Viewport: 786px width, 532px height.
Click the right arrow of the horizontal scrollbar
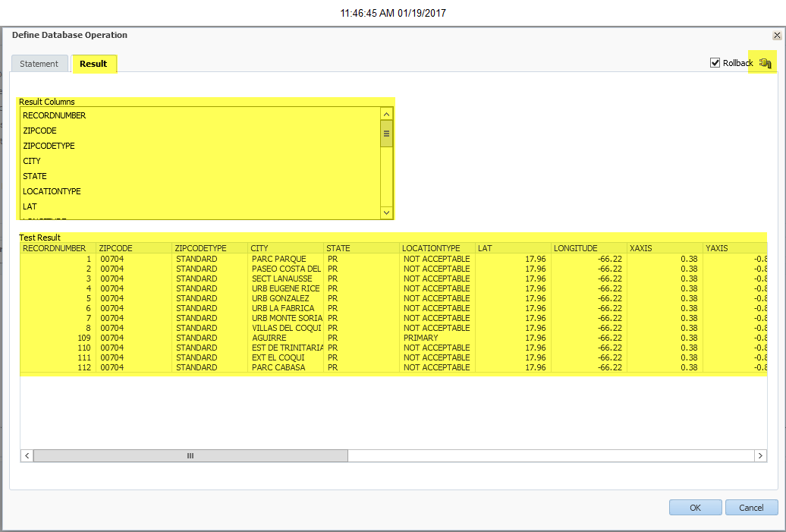(x=761, y=455)
